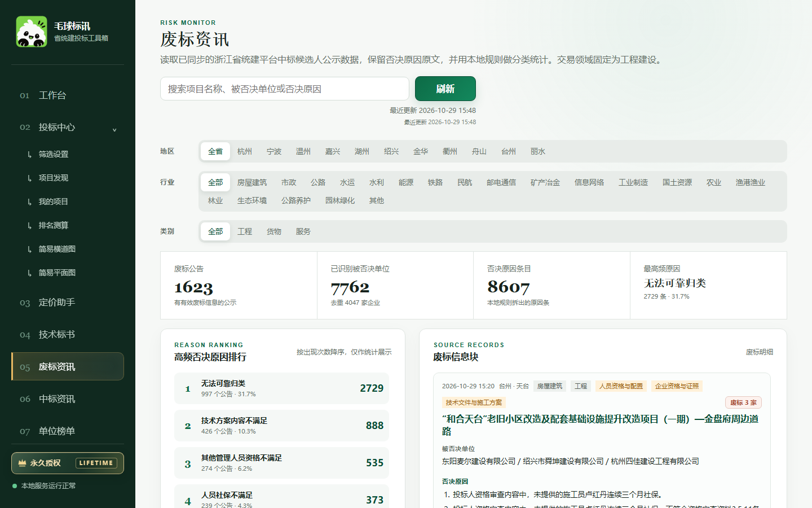Click the 永久授权 LIFETIME license button
Viewport: 812px width, 508px height.
coord(68,463)
